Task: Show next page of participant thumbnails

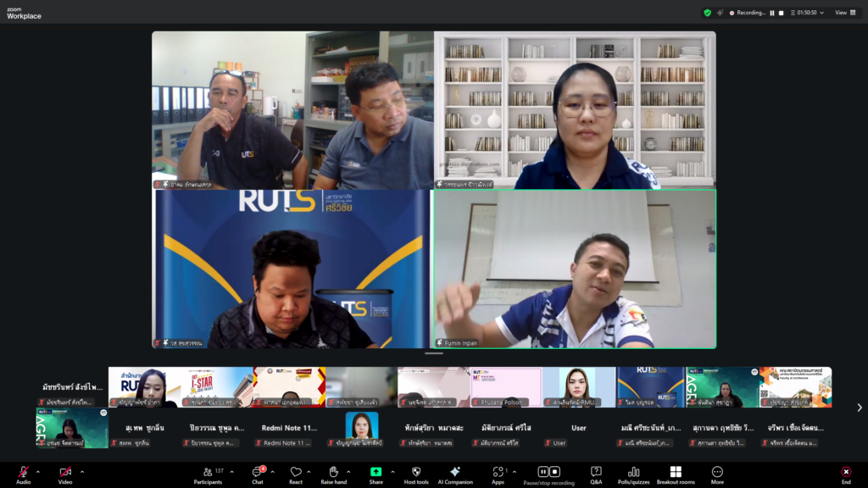Action: (x=859, y=408)
